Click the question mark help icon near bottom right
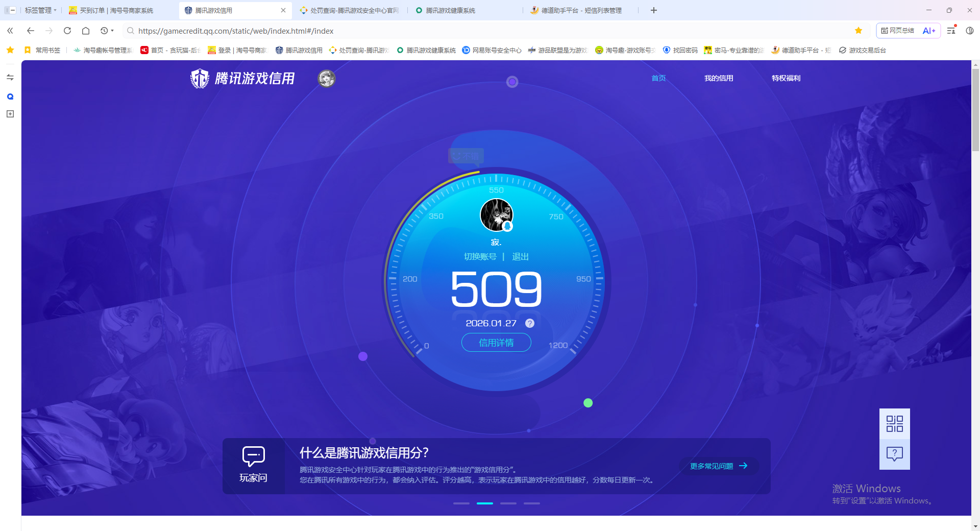Image resolution: width=980 pixels, height=531 pixels. (894, 454)
